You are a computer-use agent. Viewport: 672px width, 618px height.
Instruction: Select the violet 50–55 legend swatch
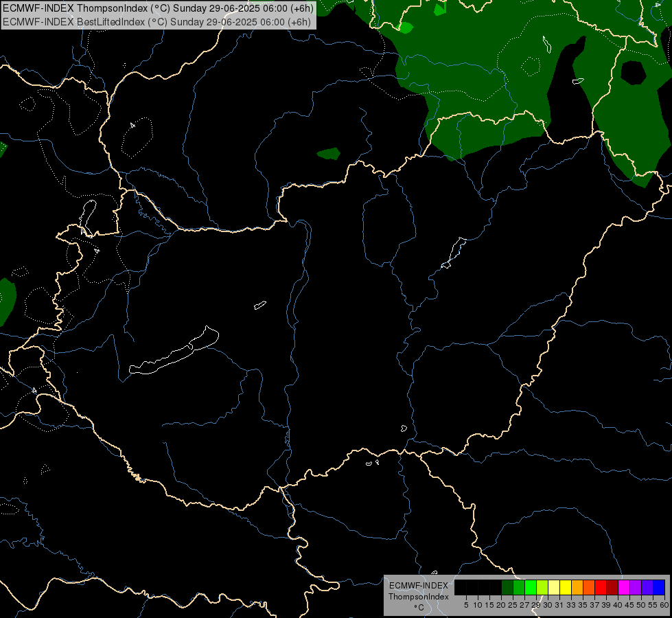pos(647,587)
